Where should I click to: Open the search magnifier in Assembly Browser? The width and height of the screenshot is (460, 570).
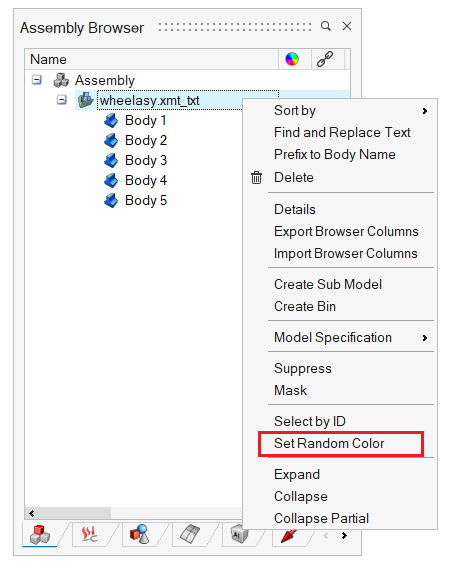325,26
